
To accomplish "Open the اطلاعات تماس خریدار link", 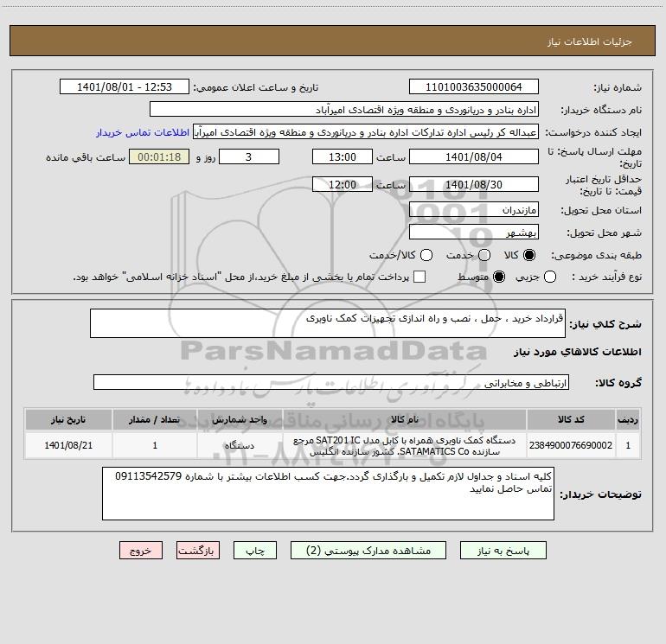I will (143, 132).
